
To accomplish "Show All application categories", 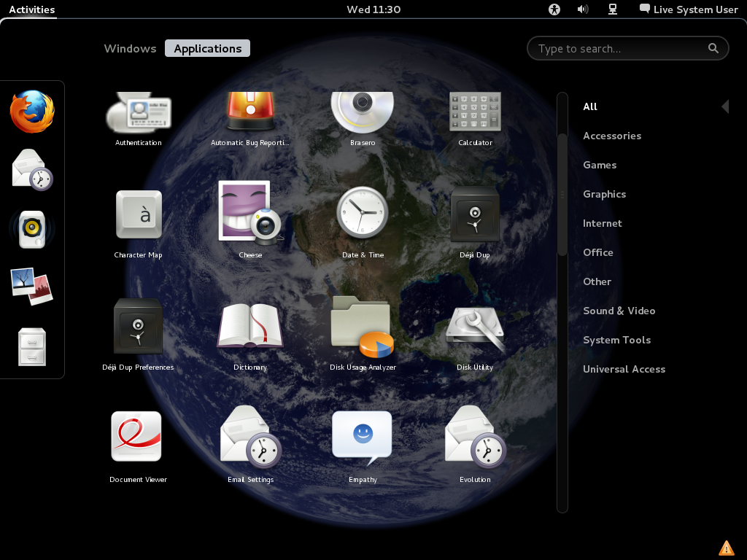I will 589,106.
